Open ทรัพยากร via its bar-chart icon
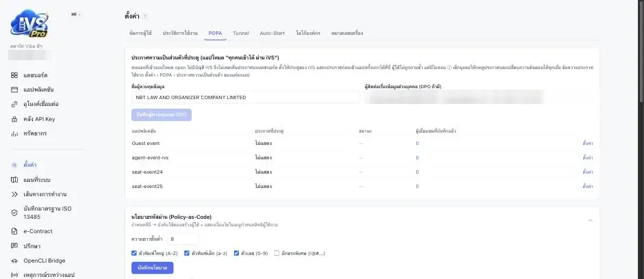 pos(14,134)
